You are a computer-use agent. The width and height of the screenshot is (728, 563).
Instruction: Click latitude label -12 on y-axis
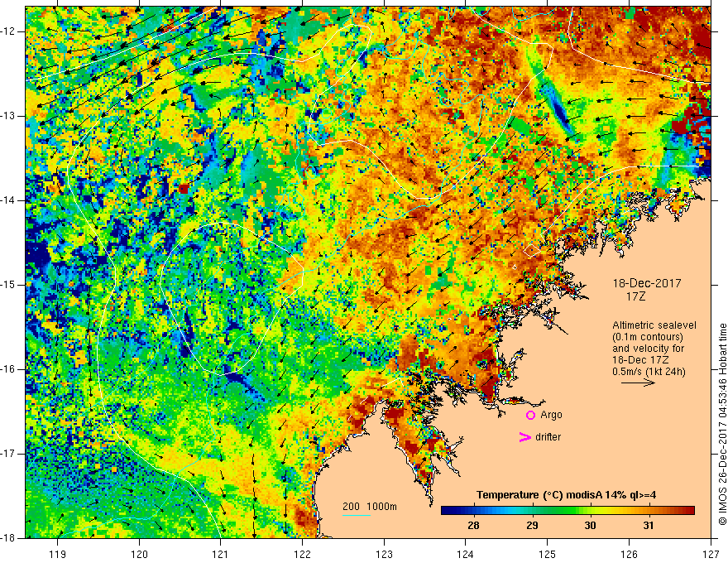click(x=8, y=31)
